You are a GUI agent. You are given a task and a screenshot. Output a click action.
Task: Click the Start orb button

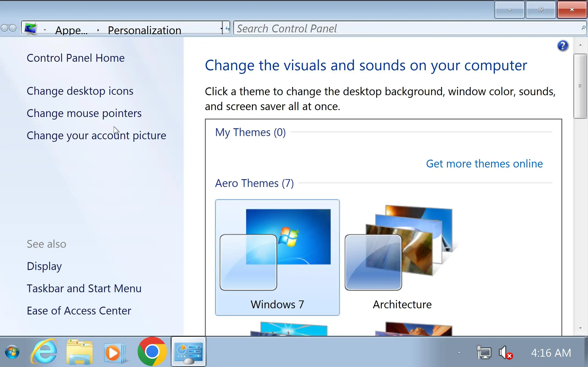click(x=12, y=352)
